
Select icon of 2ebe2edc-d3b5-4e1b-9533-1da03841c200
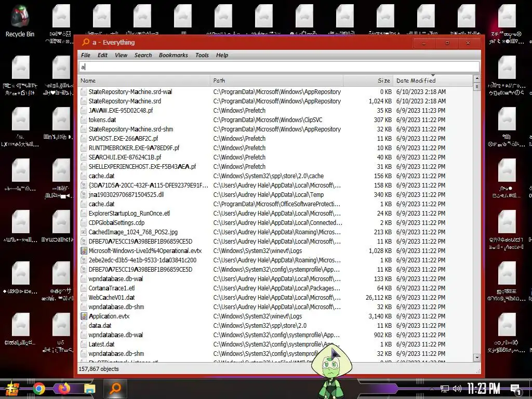(84, 260)
